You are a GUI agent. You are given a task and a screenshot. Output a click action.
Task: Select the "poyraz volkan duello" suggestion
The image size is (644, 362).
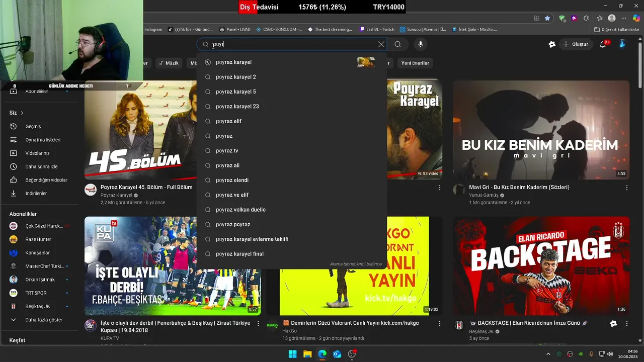tap(292, 210)
